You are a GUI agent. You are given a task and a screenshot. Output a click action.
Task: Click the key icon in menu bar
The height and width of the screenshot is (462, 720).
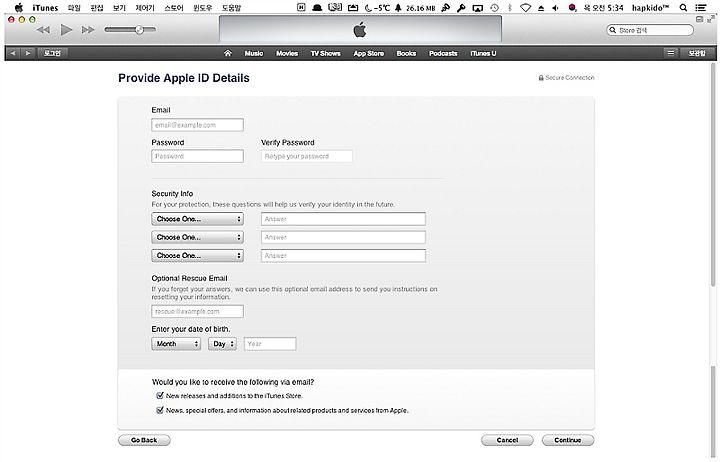(461, 8)
